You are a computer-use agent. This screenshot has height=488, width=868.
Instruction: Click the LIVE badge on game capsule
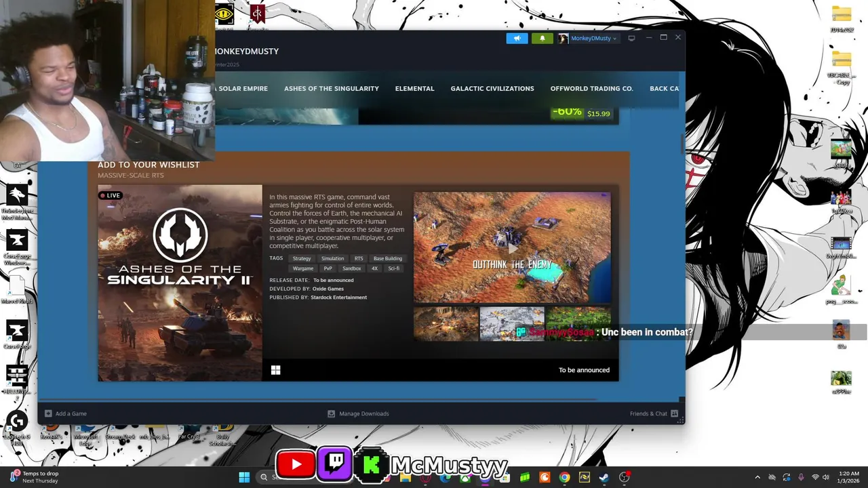[x=110, y=195]
